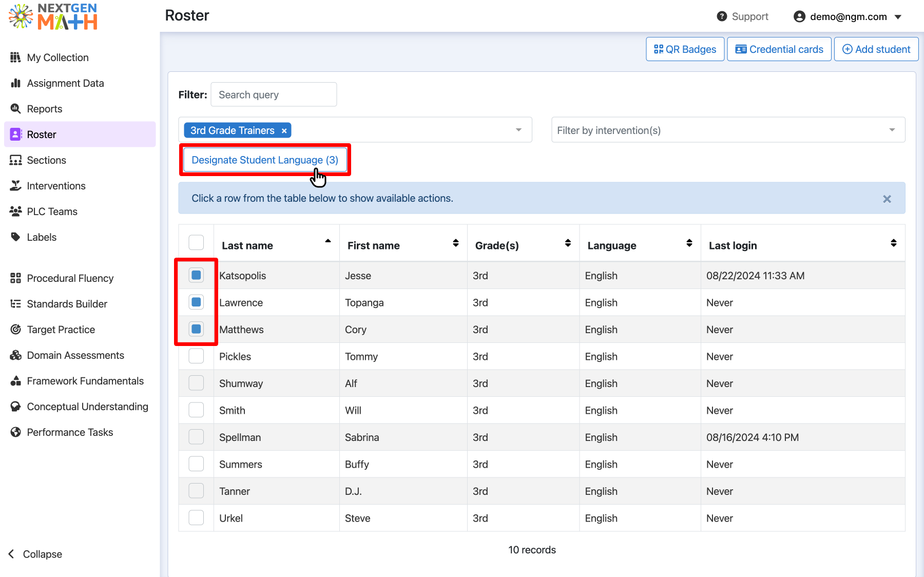Remove the 3rd Grade Trainers filter tag
This screenshot has height=577, width=924.
point(284,131)
